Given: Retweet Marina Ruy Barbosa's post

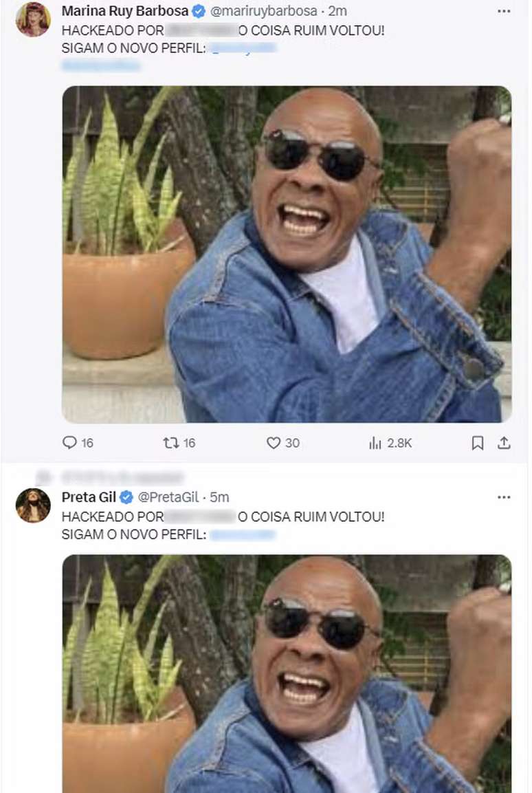Looking at the screenshot, I should pos(171,443).
